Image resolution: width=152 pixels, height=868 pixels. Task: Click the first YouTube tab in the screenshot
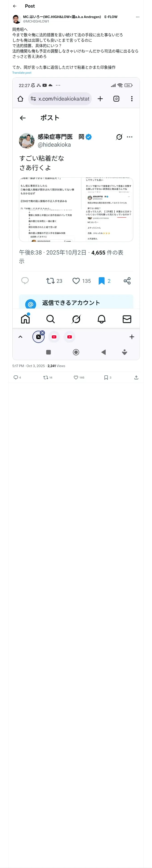coord(54,337)
